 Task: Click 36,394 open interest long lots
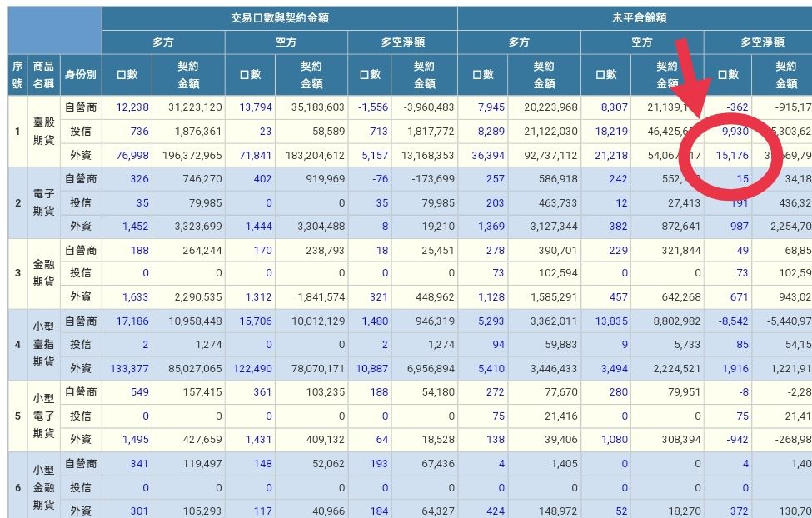click(x=488, y=156)
